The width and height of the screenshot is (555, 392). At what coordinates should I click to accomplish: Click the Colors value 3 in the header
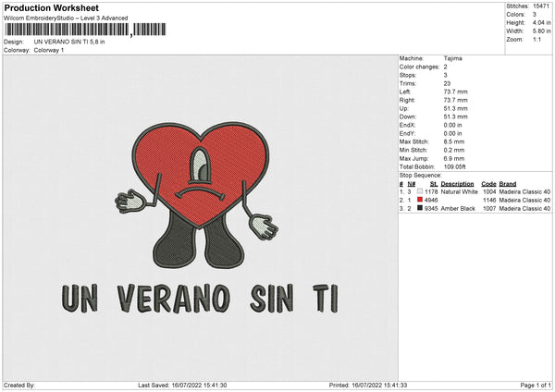pos(535,15)
